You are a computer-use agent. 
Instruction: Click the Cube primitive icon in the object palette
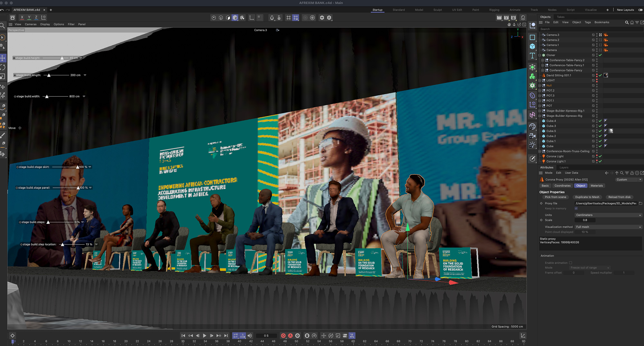(532, 47)
